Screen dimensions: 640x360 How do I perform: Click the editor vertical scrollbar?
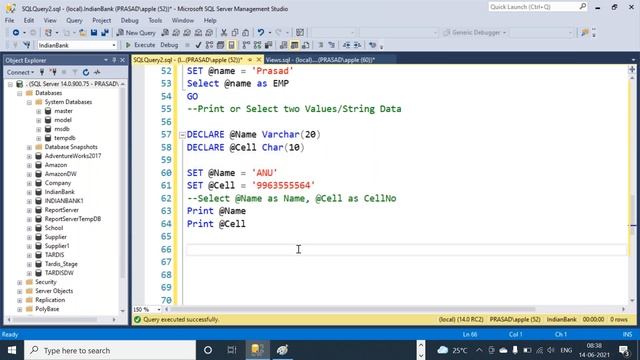coord(632,188)
